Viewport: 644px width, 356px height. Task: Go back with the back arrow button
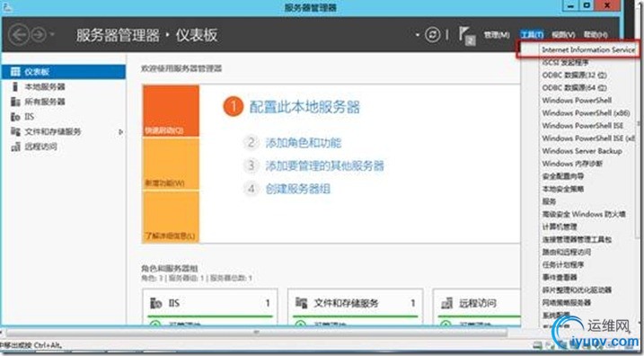tap(19, 35)
